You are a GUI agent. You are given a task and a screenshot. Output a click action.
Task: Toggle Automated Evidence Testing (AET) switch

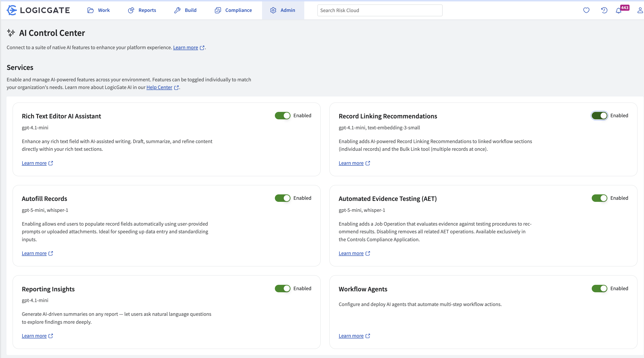click(599, 198)
